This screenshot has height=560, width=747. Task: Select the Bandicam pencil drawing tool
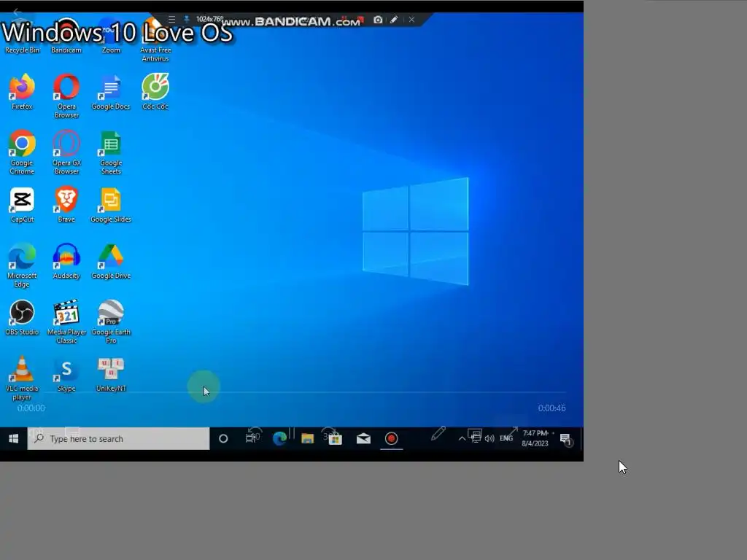click(x=394, y=20)
